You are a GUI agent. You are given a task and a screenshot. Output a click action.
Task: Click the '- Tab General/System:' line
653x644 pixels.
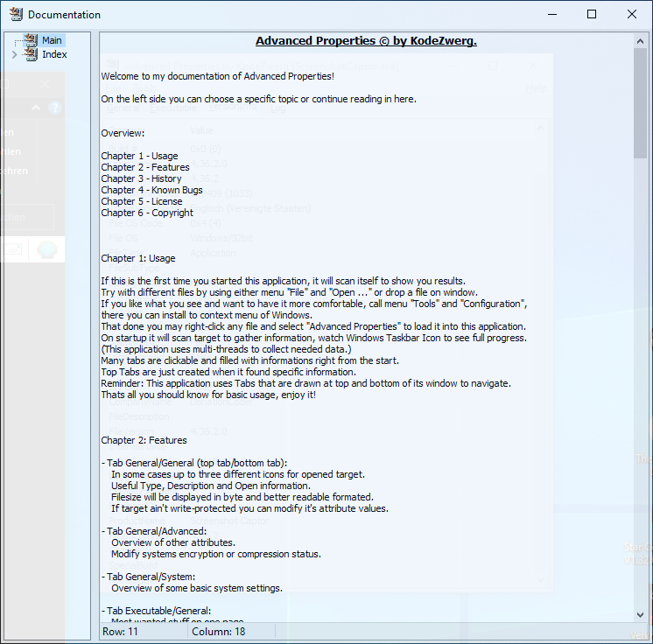148,577
